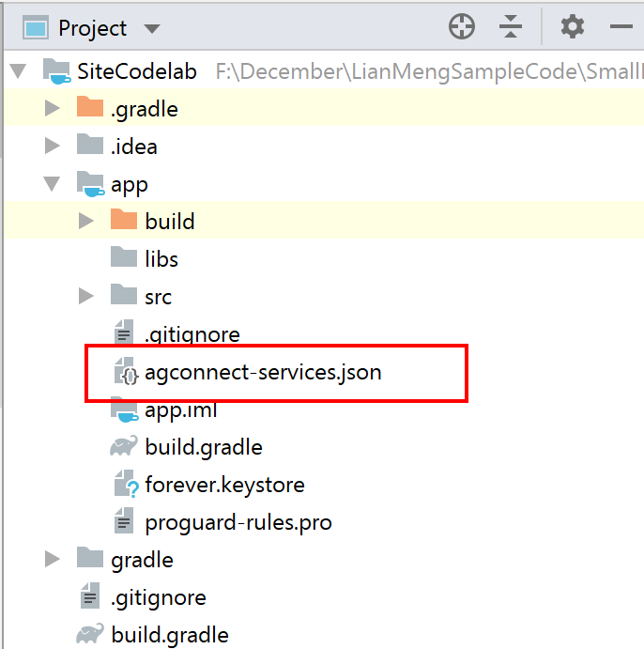Open the Project view dropdown

tap(151, 28)
